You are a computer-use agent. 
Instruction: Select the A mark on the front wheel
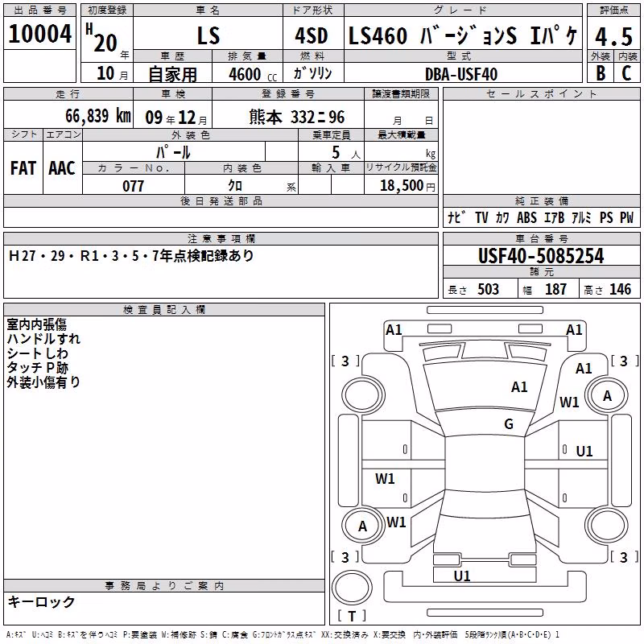[x=607, y=396]
